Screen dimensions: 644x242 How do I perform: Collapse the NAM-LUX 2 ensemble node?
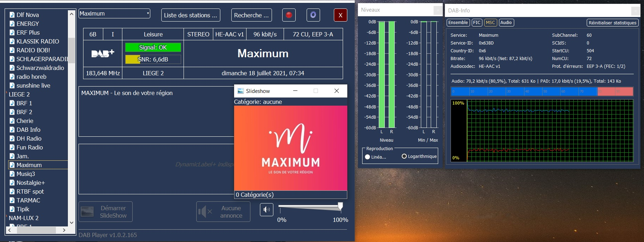pyautogui.click(x=7, y=217)
